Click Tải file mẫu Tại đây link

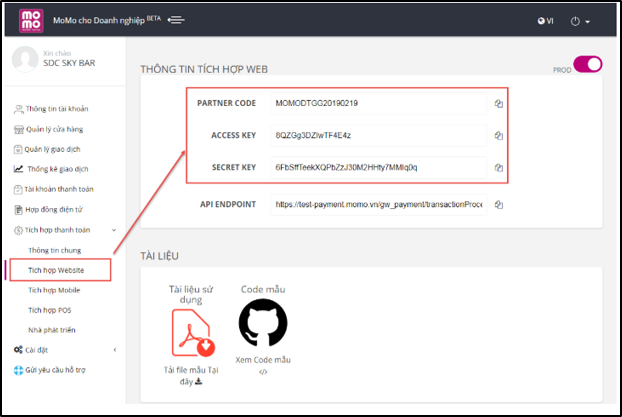(x=191, y=376)
